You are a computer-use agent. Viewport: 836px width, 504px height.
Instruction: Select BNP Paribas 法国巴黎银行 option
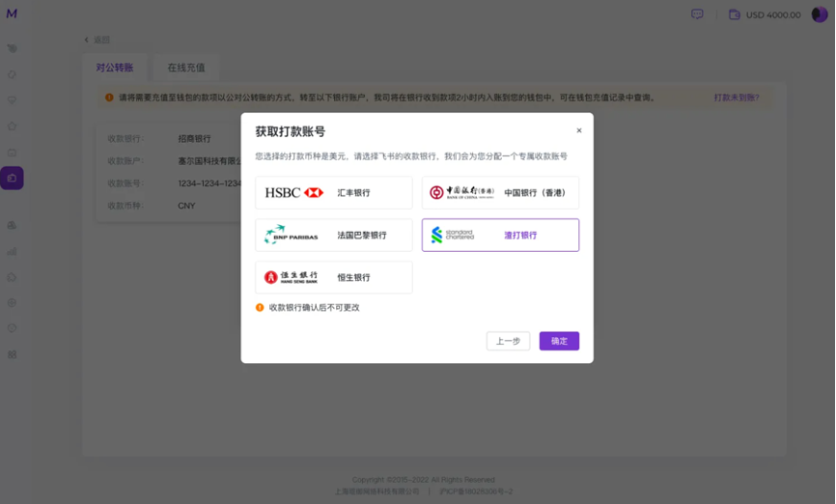pyautogui.click(x=333, y=236)
